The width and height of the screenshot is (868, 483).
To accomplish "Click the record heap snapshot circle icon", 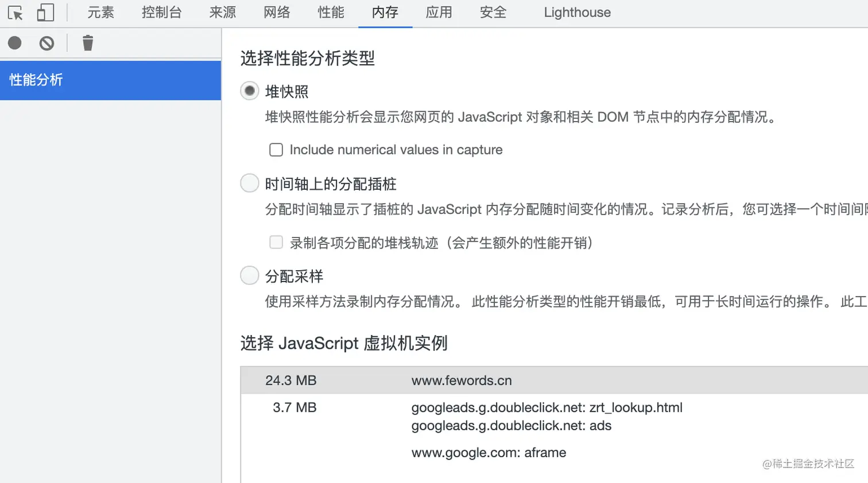I will (14, 42).
